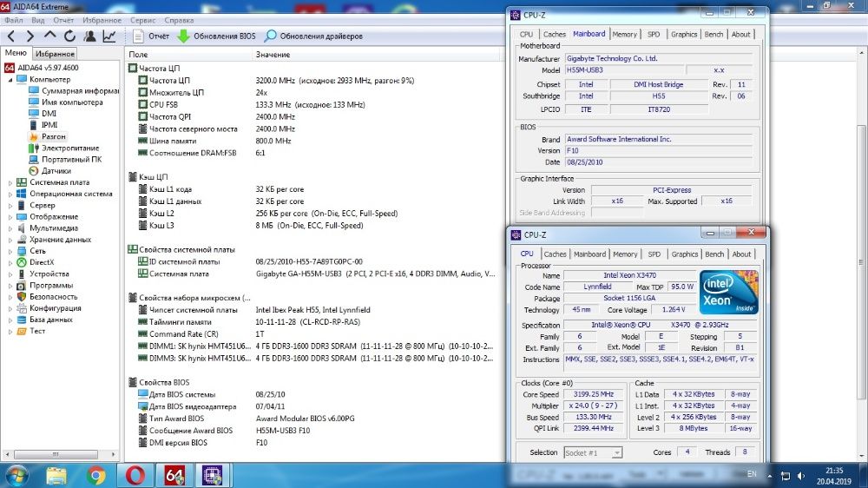Switch to the Меню sidebar tab
Screen dimensions: 868x488
click(x=16, y=53)
